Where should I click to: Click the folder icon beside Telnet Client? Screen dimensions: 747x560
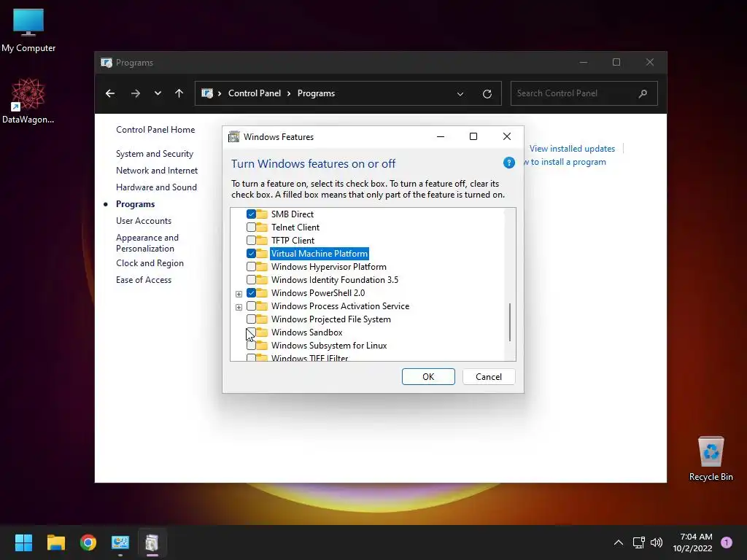(x=262, y=227)
